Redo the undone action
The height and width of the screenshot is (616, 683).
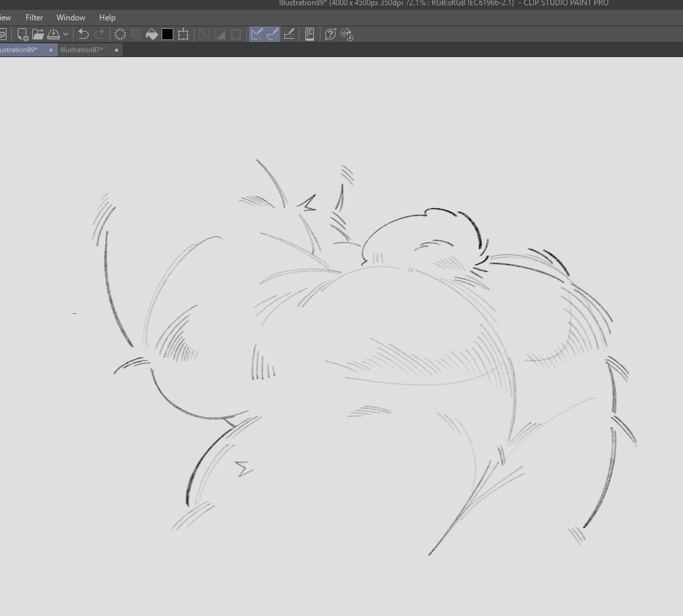(99, 34)
